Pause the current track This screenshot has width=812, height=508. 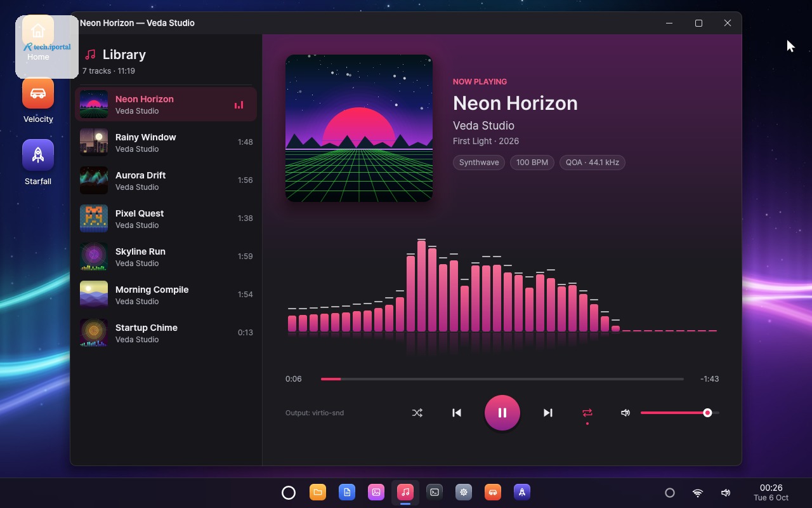click(502, 413)
